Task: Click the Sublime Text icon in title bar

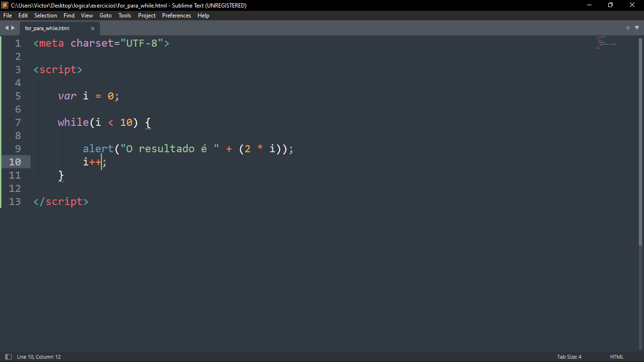Action: tap(5, 5)
